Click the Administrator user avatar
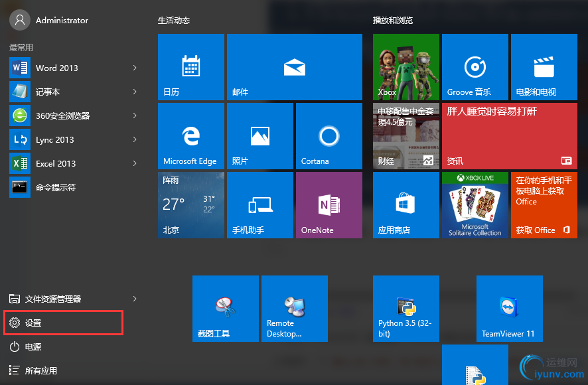 click(20, 20)
